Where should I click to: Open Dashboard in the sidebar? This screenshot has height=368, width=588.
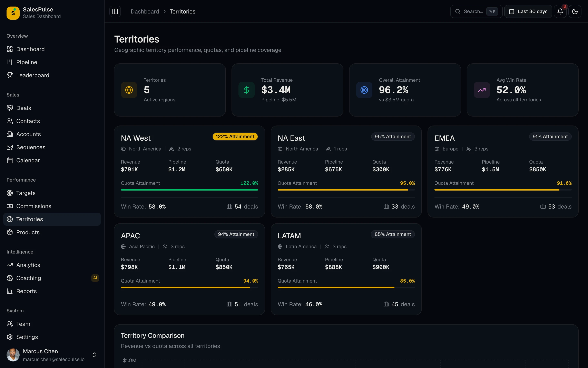[x=52, y=49]
